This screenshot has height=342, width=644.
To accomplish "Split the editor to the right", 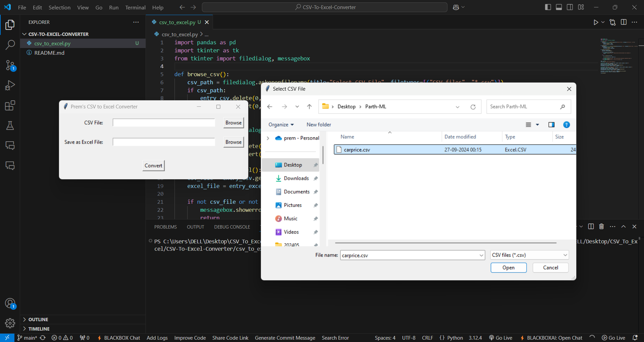I will point(624,22).
